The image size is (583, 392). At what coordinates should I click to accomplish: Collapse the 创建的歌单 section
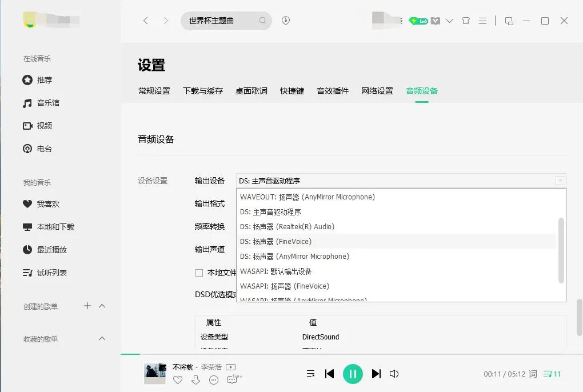pos(102,306)
